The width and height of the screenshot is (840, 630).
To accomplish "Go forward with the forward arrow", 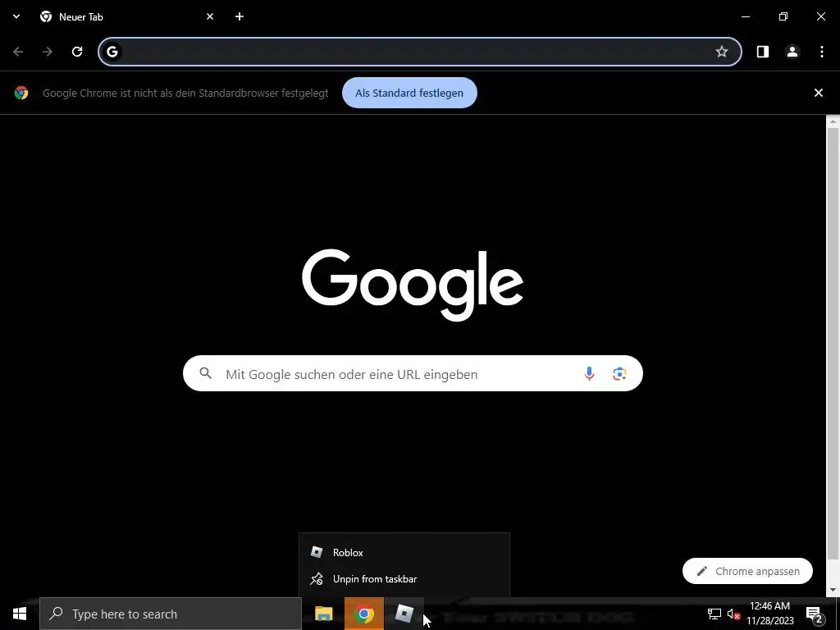I will (48, 52).
